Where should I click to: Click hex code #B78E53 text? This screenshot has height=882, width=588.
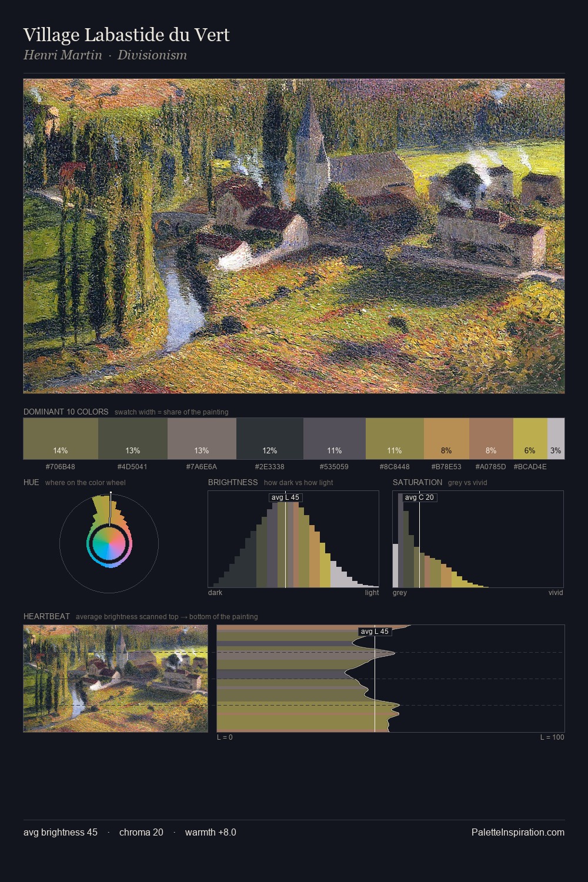(x=446, y=467)
